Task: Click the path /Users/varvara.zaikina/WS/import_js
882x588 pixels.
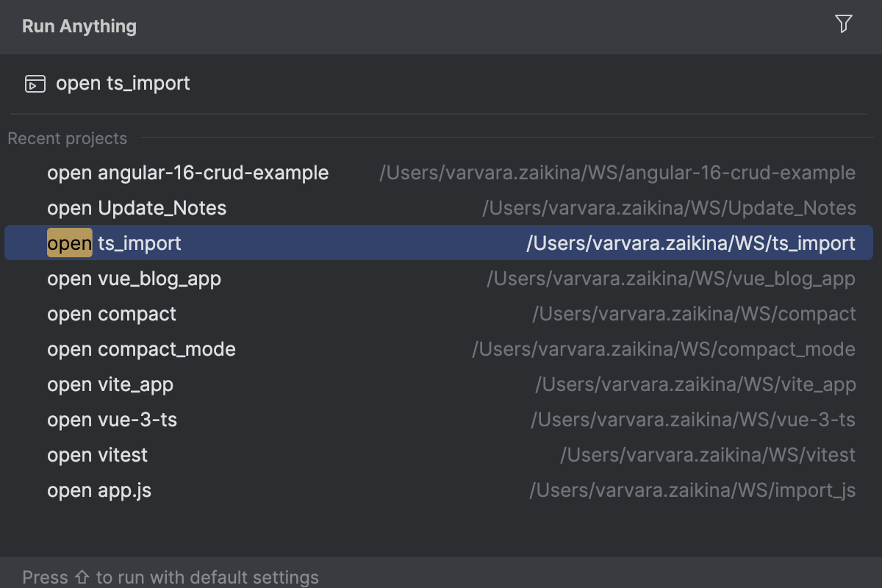Action: coord(694,490)
